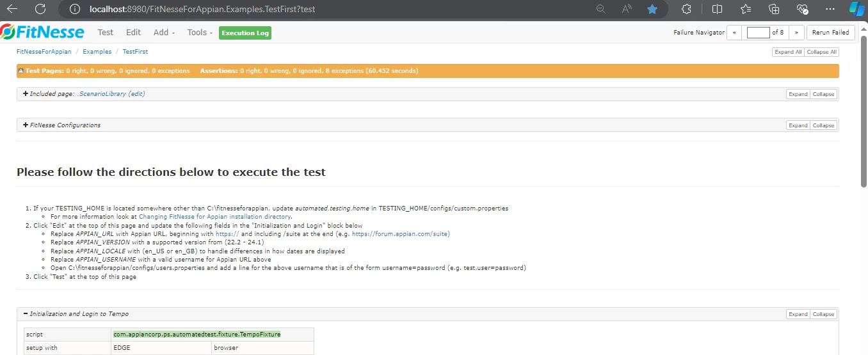Reload the page with refresh icon
The width and height of the screenshot is (868, 355).
[40, 9]
